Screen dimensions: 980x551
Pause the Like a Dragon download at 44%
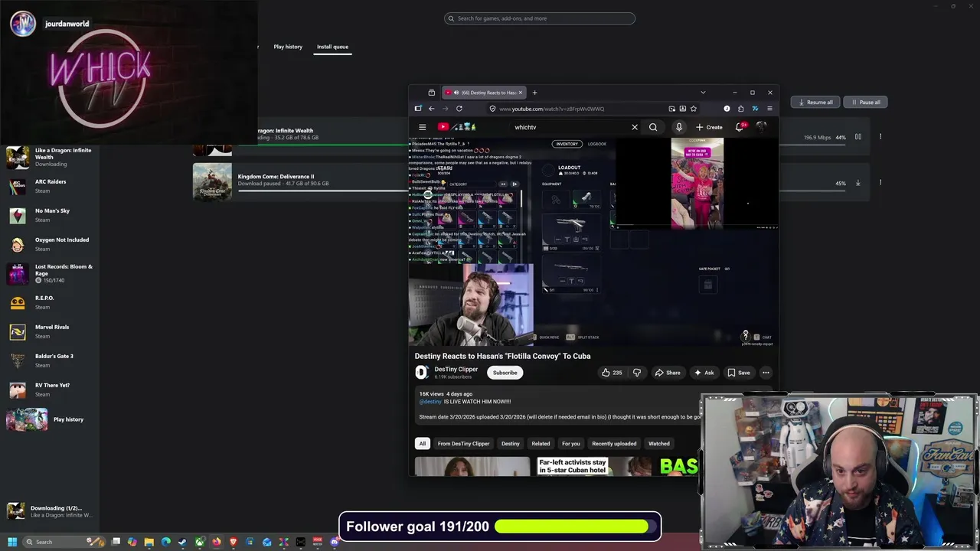pyautogui.click(x=857, y=137)
